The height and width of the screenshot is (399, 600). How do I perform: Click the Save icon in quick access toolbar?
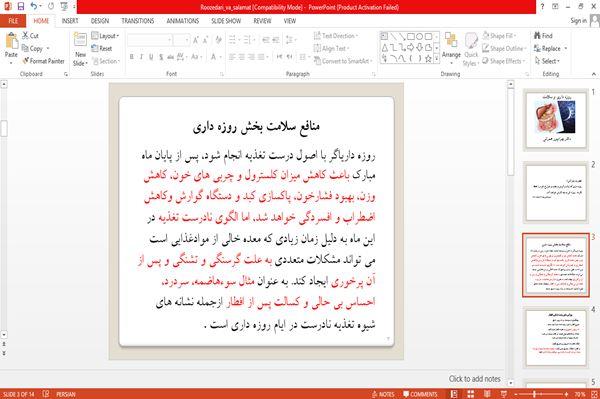point(21,6)
